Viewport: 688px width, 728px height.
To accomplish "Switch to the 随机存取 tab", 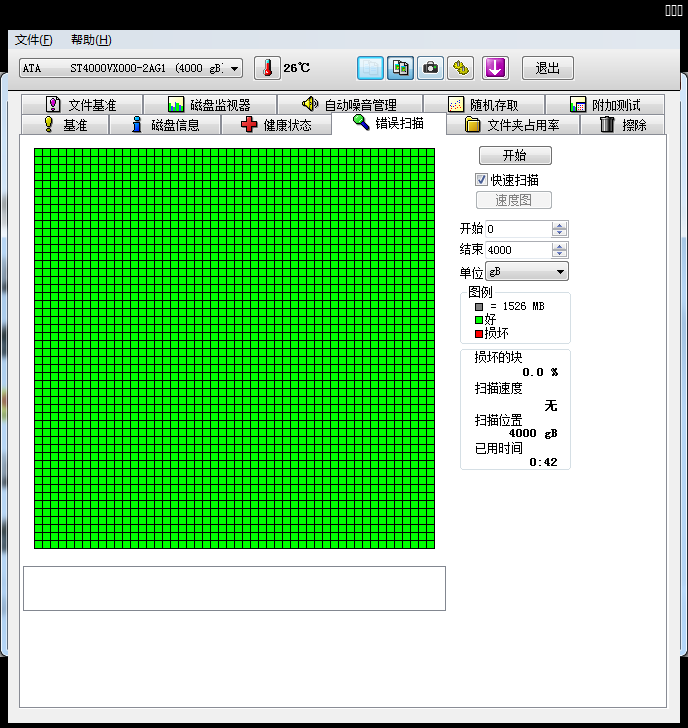I will coord(484,104).
